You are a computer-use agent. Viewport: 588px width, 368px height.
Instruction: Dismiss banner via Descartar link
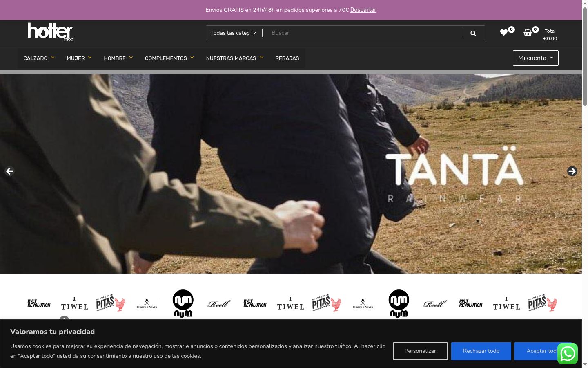(x=363, y=10)
